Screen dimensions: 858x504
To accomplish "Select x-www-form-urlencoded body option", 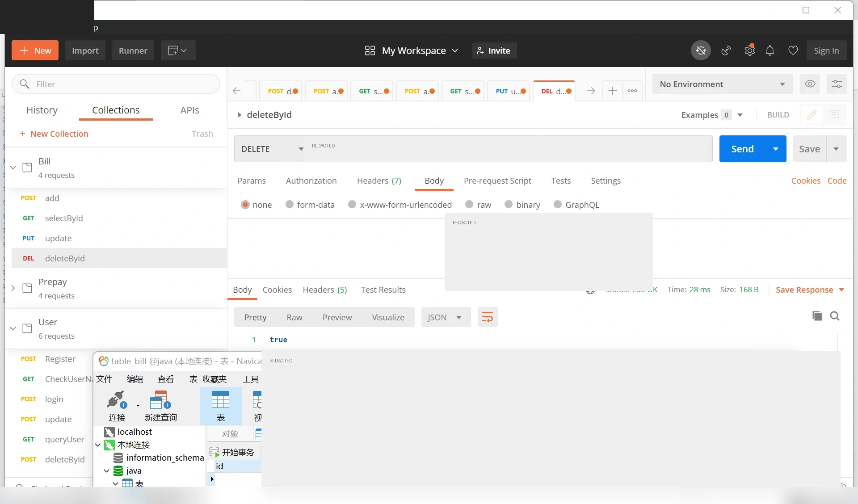I will [x=352, y=205].
